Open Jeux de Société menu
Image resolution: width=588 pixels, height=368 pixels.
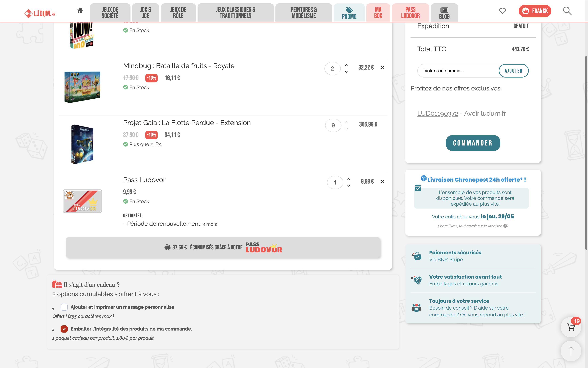point(110,13)
